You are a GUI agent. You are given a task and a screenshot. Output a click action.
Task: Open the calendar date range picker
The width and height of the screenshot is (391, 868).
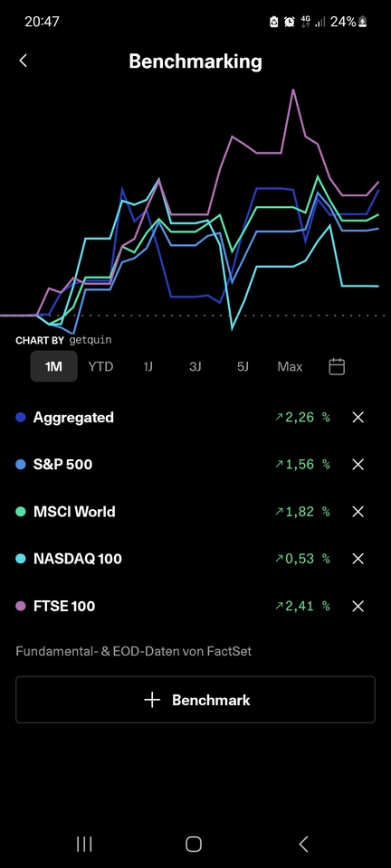[337, 366]
